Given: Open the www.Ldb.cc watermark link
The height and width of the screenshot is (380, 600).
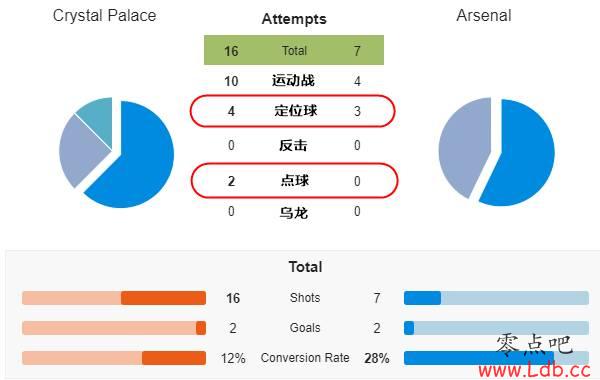Looking at the screenshot, I should (x=535, y=370).
